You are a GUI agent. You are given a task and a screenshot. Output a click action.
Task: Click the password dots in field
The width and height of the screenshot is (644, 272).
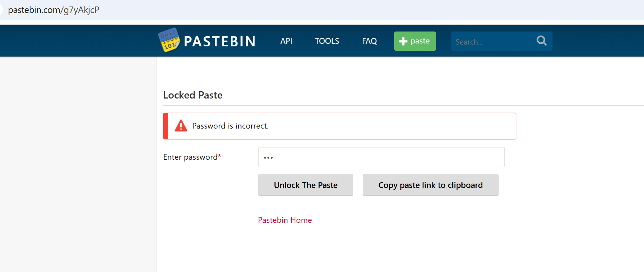268,158
